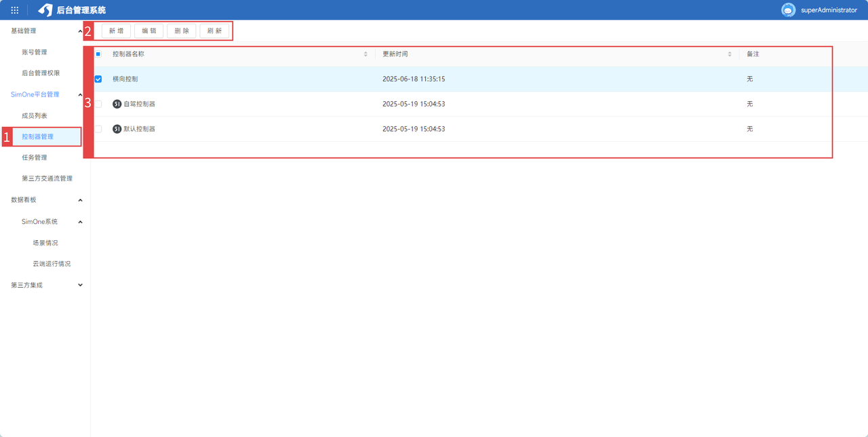Screen dimensions: 868x437
Task: Click the superAdministrator avatar icon
Action: point(788,10)
